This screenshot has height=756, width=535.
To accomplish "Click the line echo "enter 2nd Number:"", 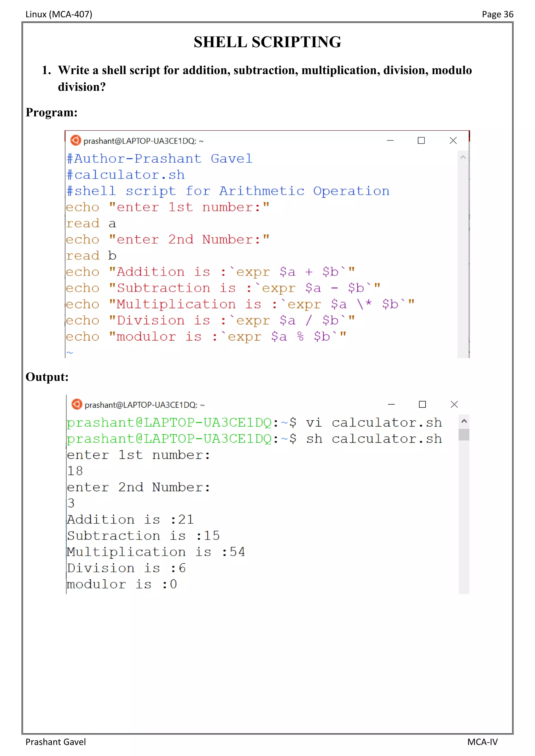I will click(168, 239).
